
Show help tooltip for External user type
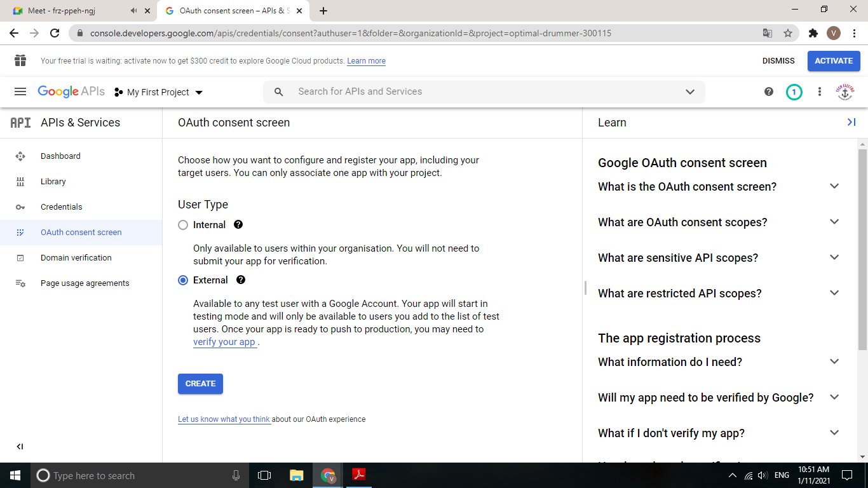[241, 280]
